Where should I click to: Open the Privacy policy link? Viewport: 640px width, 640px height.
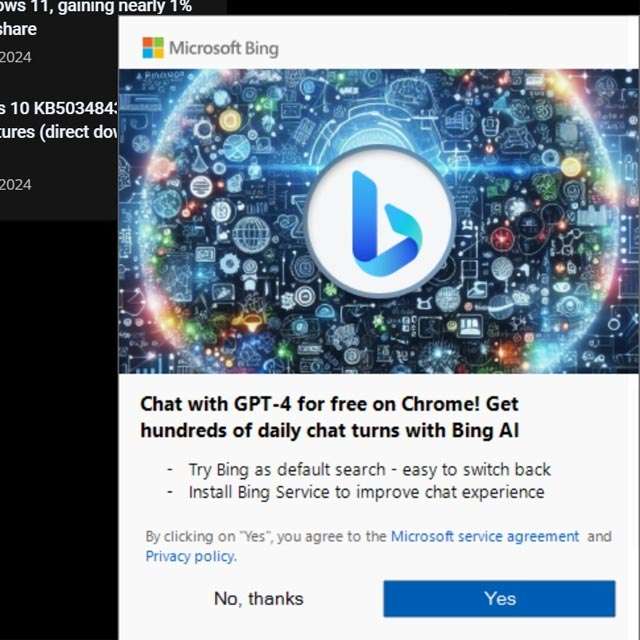191,556
